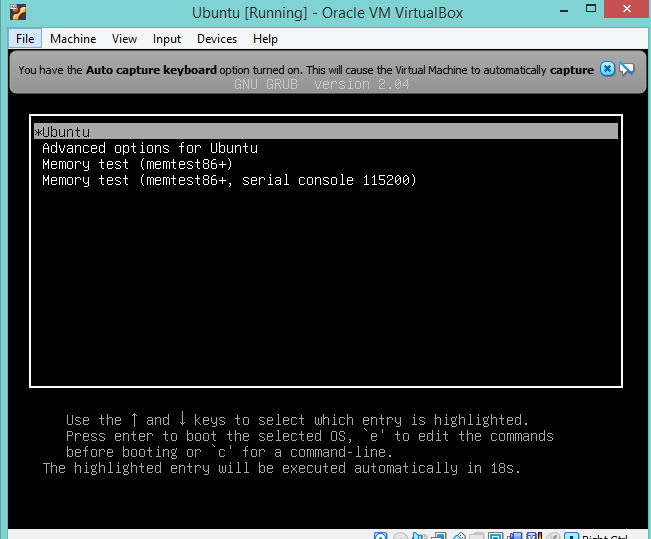Click the 'Use the ↑ and ↓ keys' instruction line
The height and width of the screenshot is (539, 651).
point(297,420)
